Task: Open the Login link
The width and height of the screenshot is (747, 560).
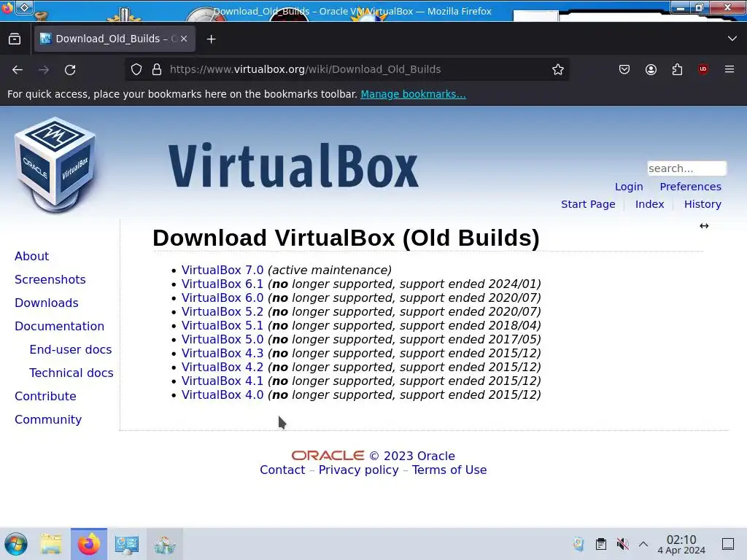Action: 629,187
